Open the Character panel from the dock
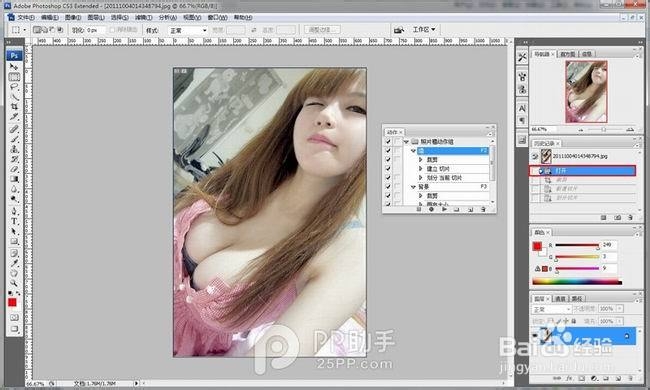650x390 pixels. (522, 109)
